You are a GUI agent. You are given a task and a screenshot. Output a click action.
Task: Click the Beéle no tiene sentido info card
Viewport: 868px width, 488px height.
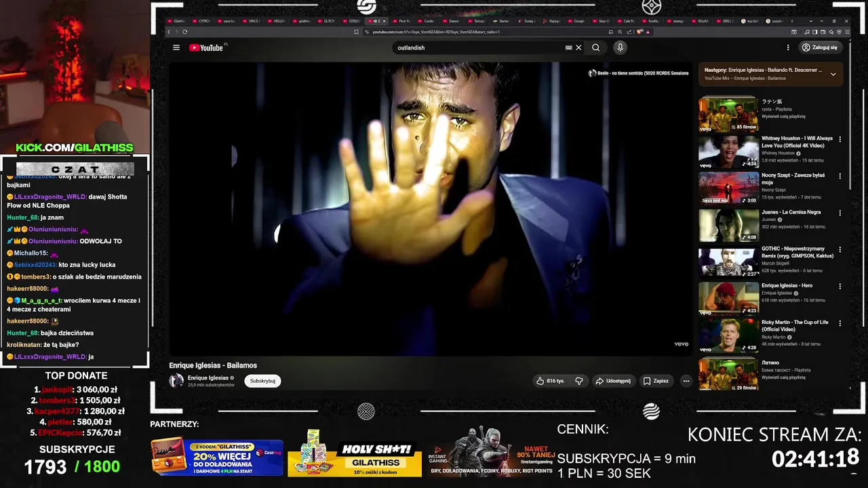coord(639,73)
